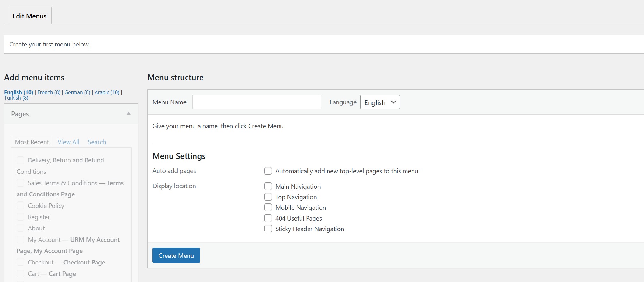Type in the Menu Name field
Viewport: 644px width, 282px height.
coord(257,102)
